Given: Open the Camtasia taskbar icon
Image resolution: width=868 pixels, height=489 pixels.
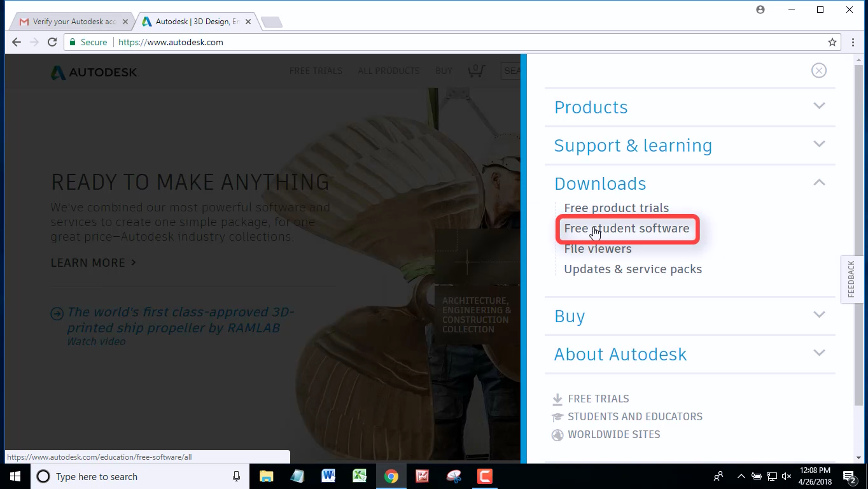Looking at the screenshot, I should [485, 476].
